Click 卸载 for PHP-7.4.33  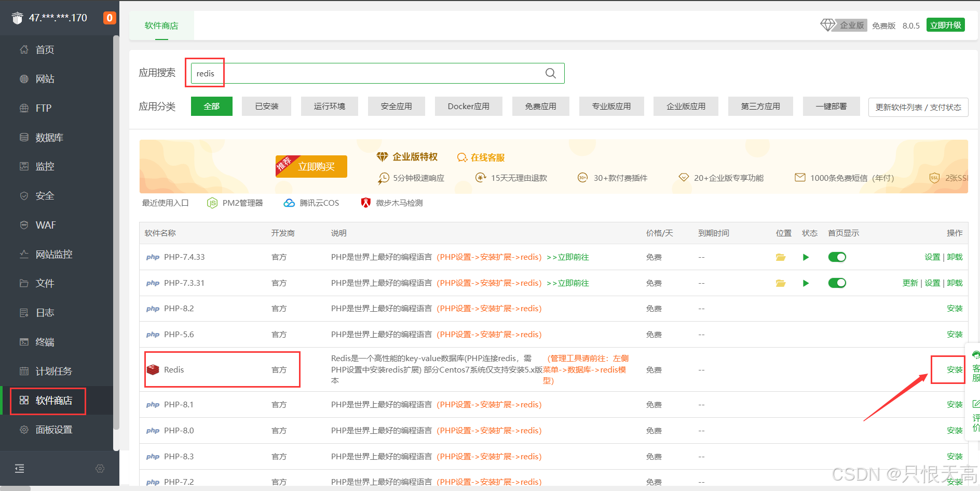[x=955, y=257]
